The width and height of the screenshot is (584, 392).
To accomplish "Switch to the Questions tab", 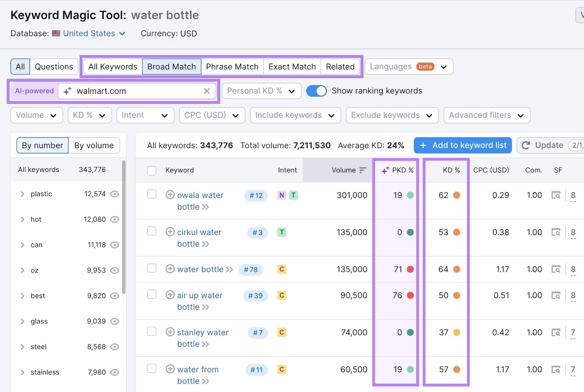I will 54,66.
